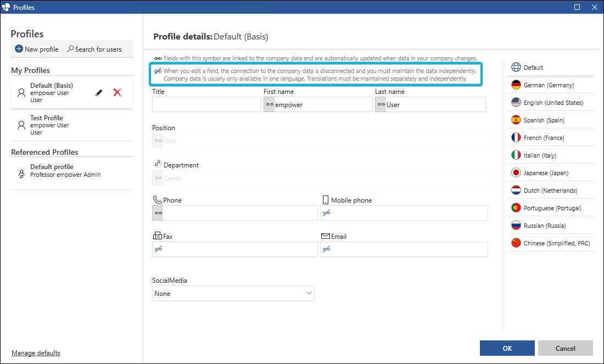Delete Default (Basis) profile using red X

point(118,92)
